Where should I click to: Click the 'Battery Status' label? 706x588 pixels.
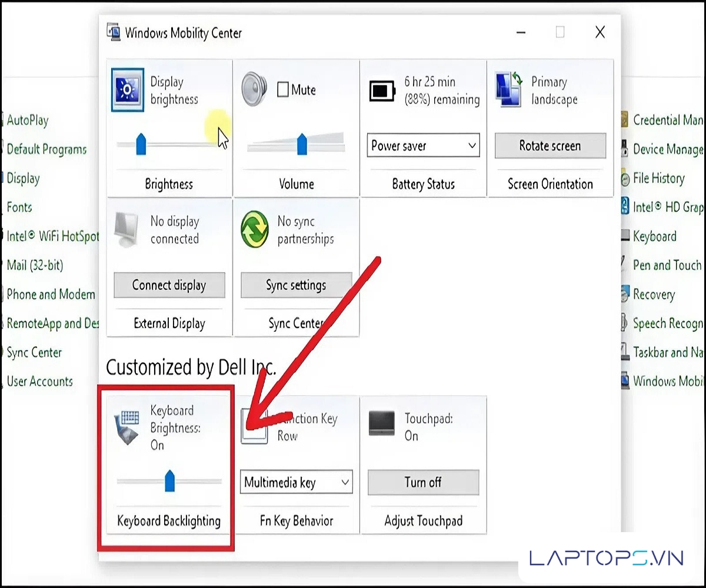pyautogui.click(x=424, y=184)
